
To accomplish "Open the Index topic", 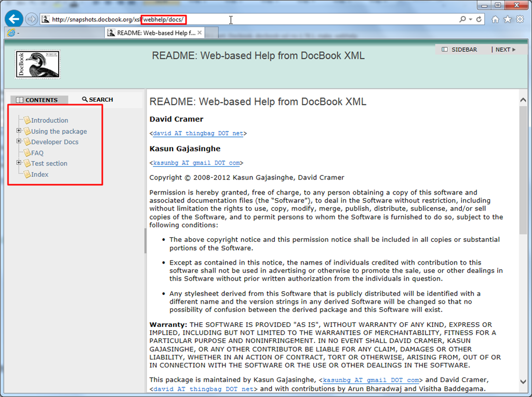I will tap(39, 174).
